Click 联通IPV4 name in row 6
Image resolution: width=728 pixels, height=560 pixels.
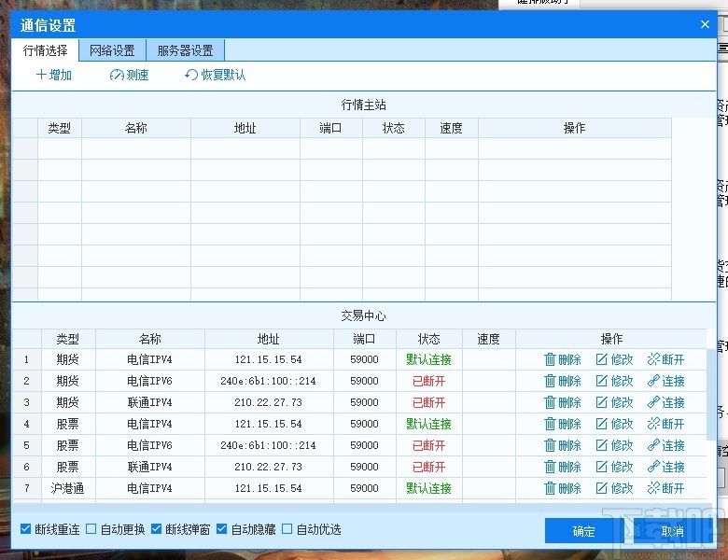150,467
